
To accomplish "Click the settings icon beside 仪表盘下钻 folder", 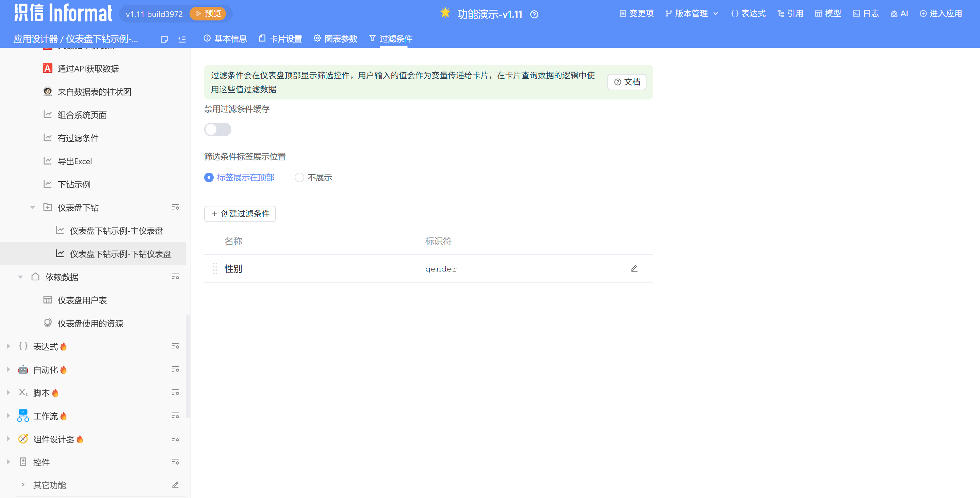I will (175, 207).
